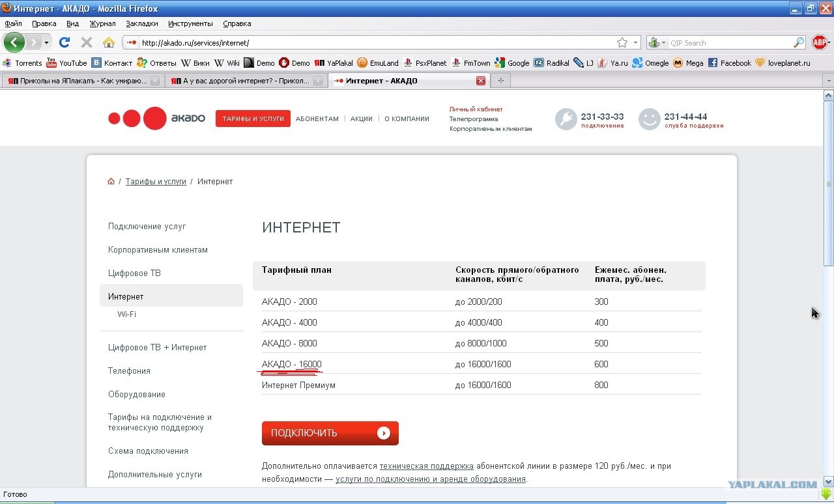Run QIP search with magnifier icon
The width and height of the screenshot is (834, 504).
799,42
